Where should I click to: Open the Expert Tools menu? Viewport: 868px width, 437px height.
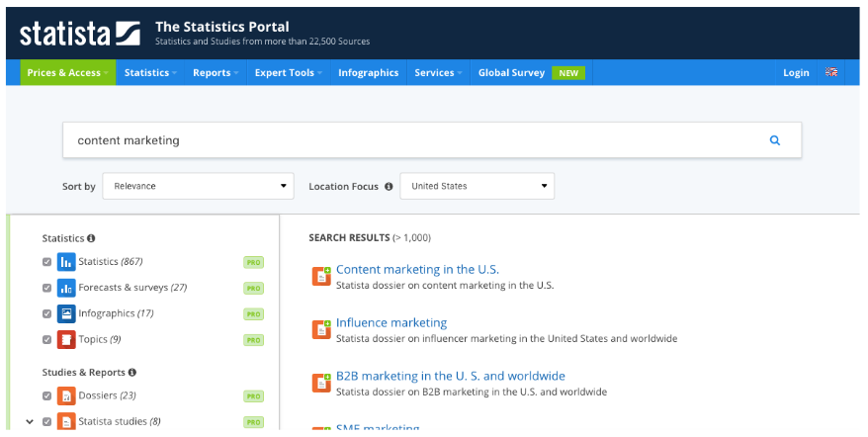click(x=289, y=72)
